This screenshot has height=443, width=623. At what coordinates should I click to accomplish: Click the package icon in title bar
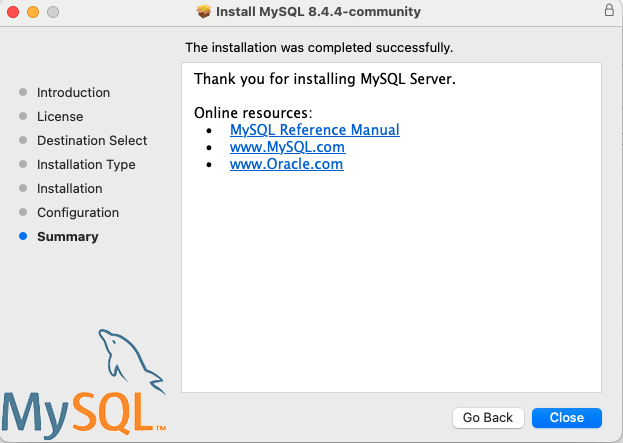click(x=204, y=12)
